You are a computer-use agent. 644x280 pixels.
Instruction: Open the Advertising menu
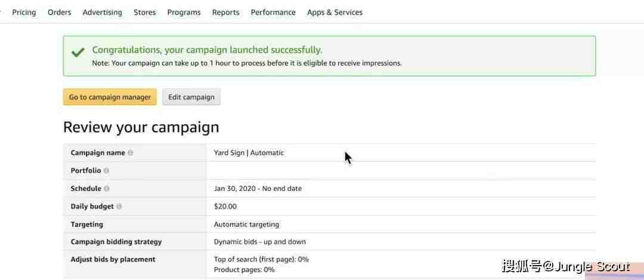[x=103, y=13]
